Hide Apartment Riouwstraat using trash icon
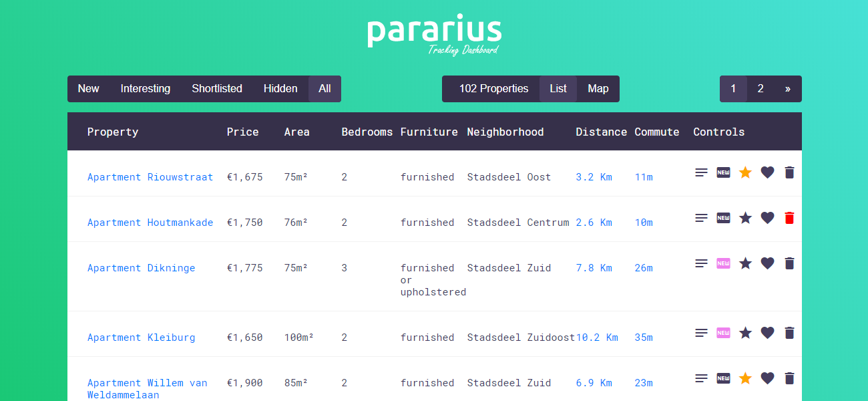 [x=789, y=172]
